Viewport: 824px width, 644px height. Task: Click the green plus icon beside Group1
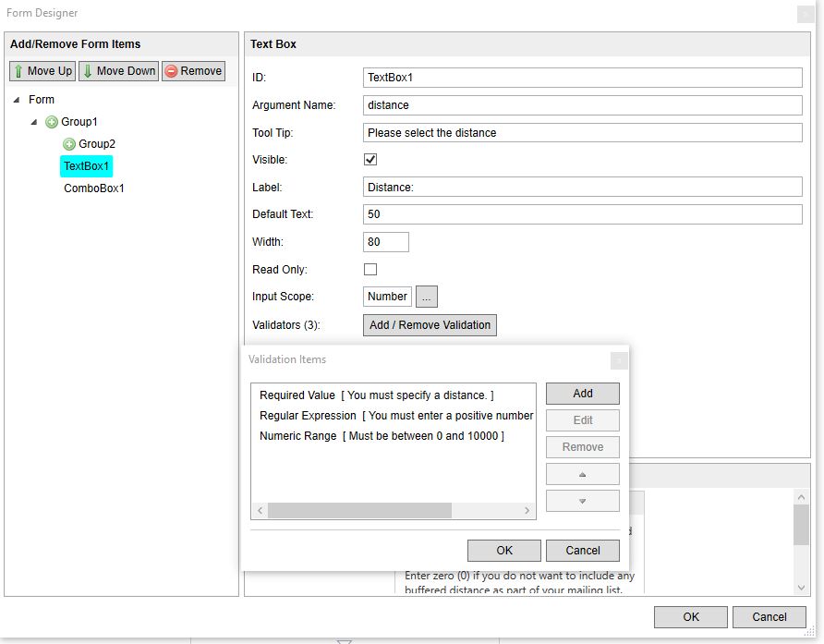pyautogui.click(x=52, y=122)
